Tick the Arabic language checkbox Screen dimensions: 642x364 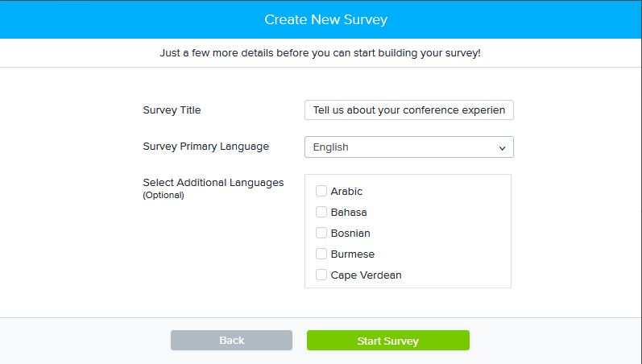[x=321, y=192]
